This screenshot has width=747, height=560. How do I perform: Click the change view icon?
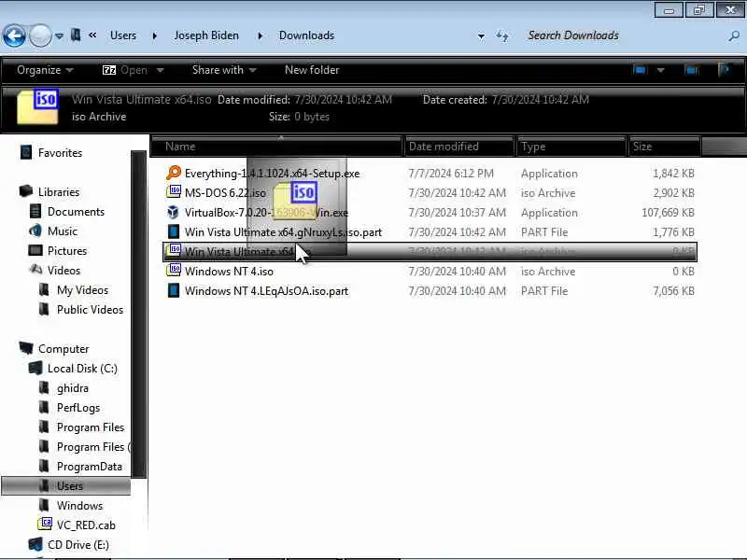click(640, 71)
